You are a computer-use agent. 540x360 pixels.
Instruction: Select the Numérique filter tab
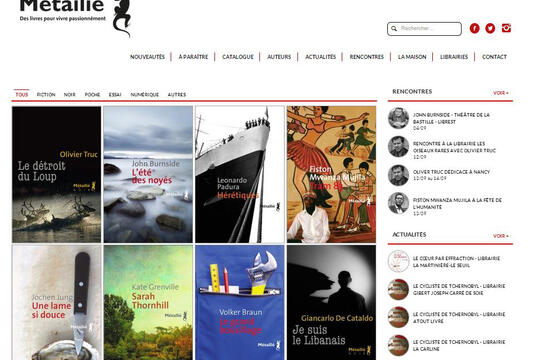click(x=145, y=94)
